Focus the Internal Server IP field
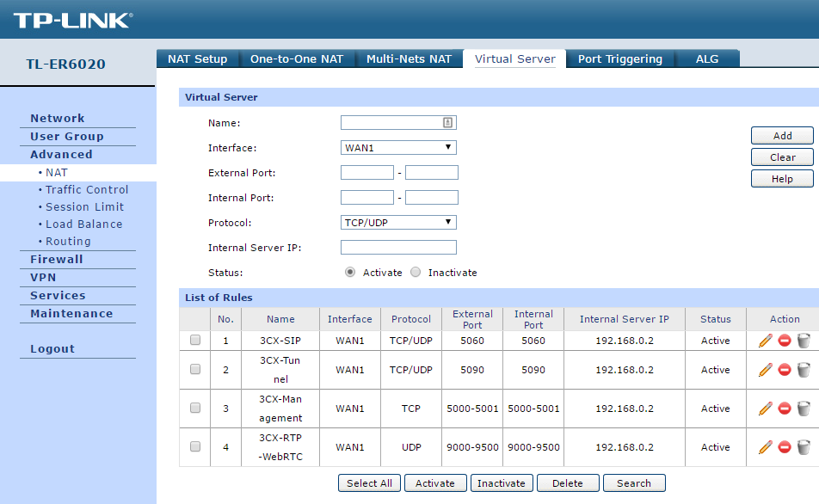This screenshot has width=819, height=504. coord(398,247)
